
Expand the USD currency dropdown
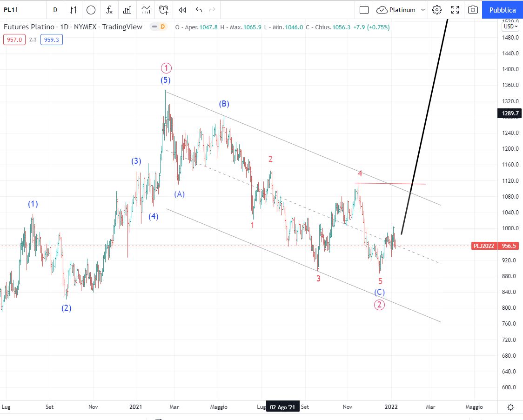510,27
